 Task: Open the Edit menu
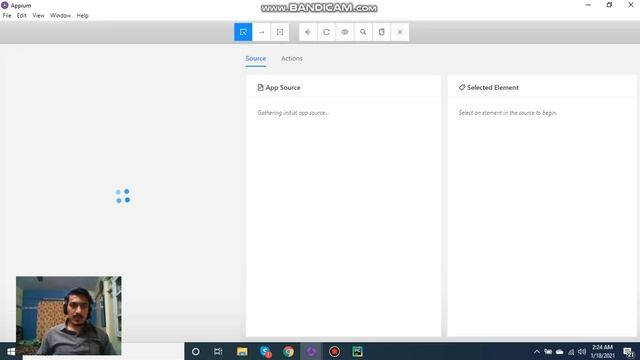tap(22, 16)
